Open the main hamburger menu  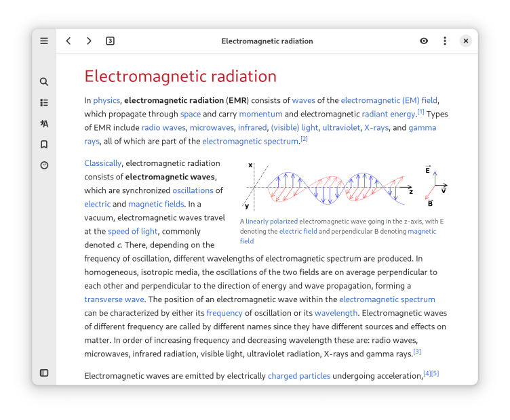(44, 41)
